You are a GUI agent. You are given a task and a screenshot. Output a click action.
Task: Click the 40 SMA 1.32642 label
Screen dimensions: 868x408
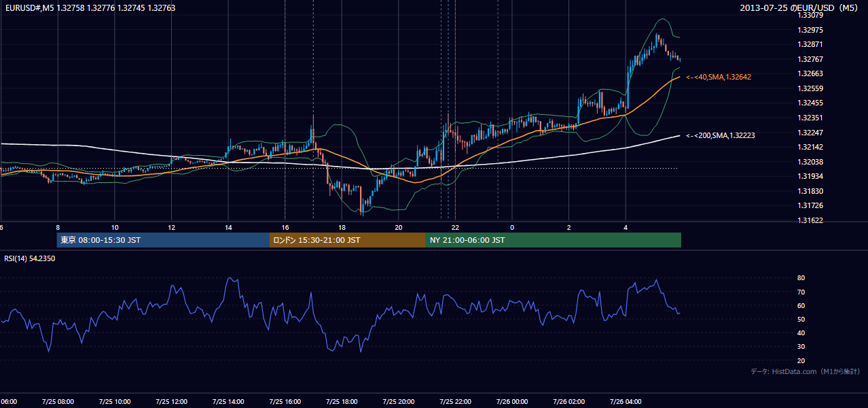tap(719, 78)
